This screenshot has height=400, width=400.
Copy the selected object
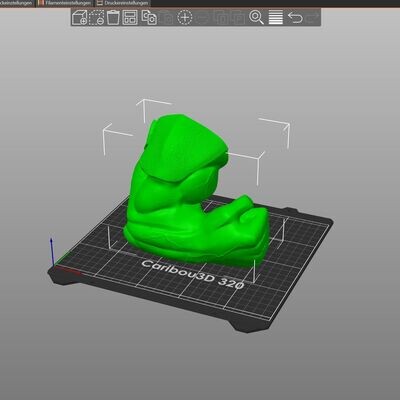coord(149,17)
